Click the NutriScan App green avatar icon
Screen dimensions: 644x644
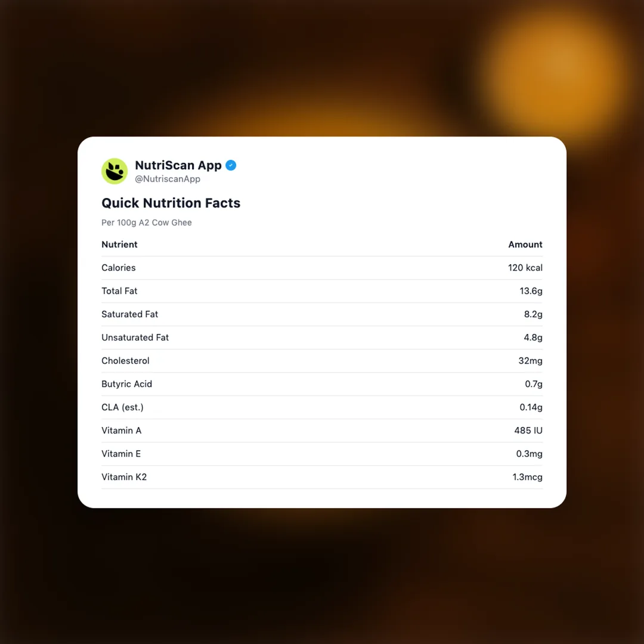click(x=114, y=171)
